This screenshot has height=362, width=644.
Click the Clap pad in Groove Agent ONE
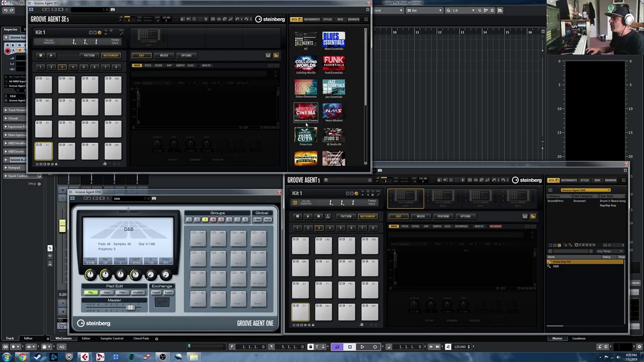pos(218,279)
